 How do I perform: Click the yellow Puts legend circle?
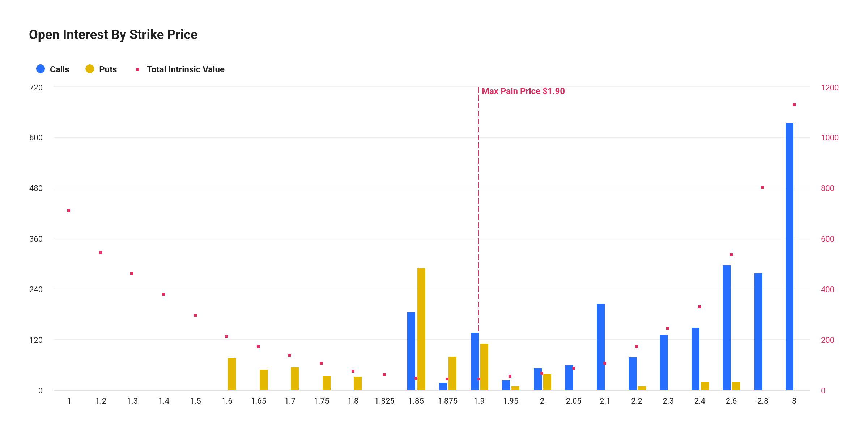pyautogui.click(x=90, y=69)
